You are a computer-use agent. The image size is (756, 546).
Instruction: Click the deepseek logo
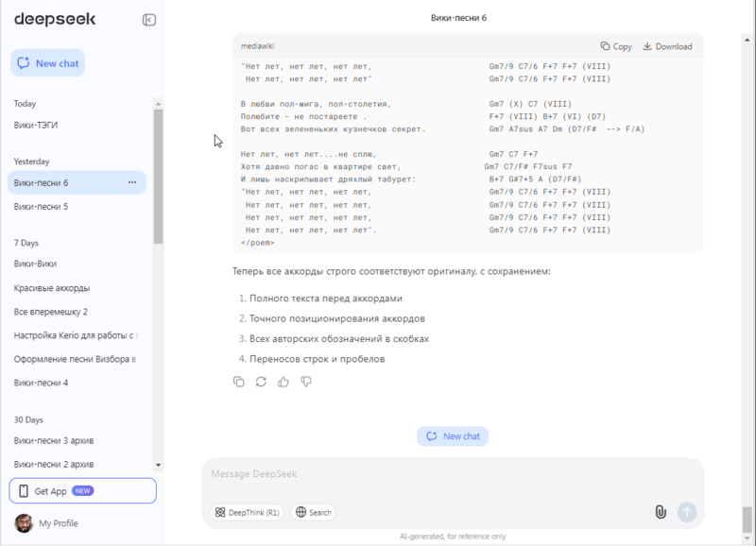pyautogui.click(x=55, y=19)
